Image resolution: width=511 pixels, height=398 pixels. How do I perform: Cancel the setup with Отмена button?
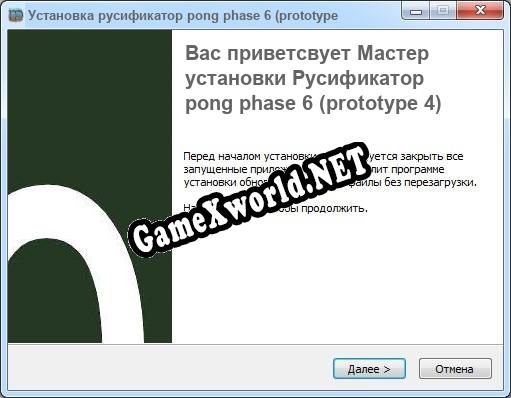(x=455, y=369)
